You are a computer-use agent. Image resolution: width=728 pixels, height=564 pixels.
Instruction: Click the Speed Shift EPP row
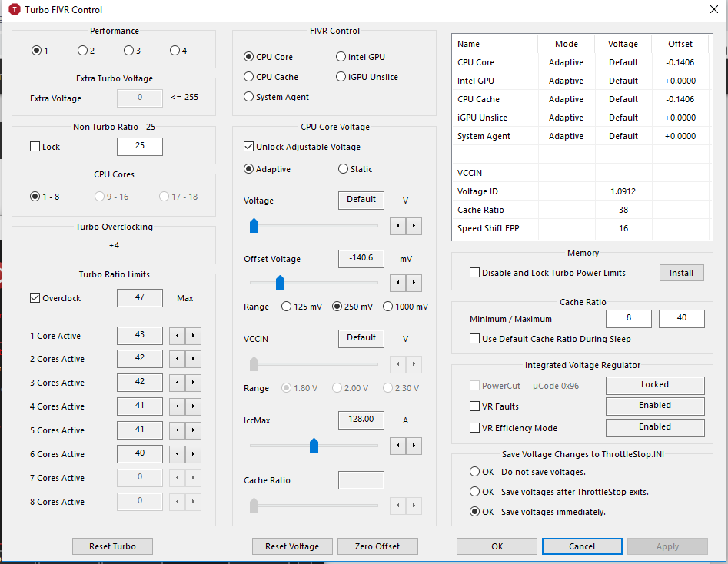(582, 228)
